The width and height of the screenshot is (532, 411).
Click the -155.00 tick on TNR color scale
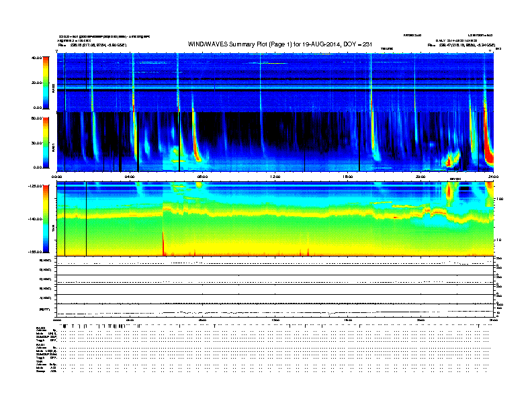pyautogui.click(x=35, y=252)
